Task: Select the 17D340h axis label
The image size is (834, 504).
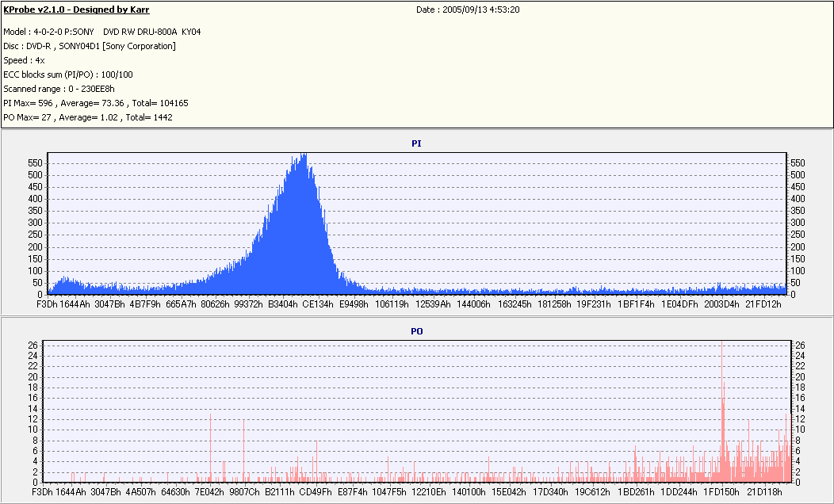Action: pyautogui.click(x=550, y=492)
